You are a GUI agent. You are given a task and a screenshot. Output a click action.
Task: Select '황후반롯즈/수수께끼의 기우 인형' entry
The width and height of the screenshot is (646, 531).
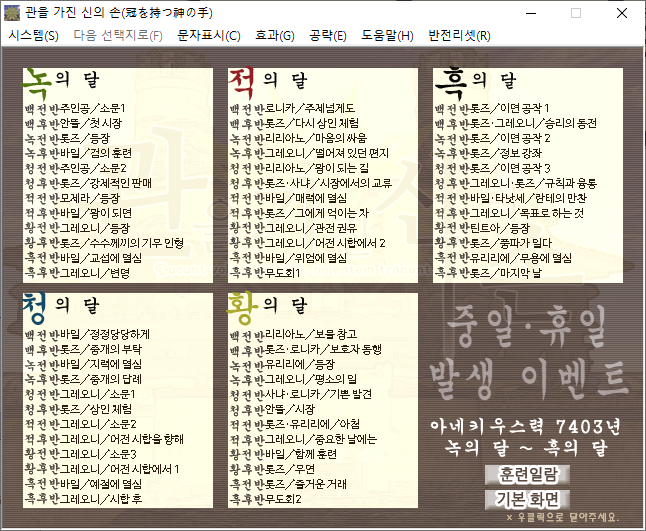pos(104,243)
